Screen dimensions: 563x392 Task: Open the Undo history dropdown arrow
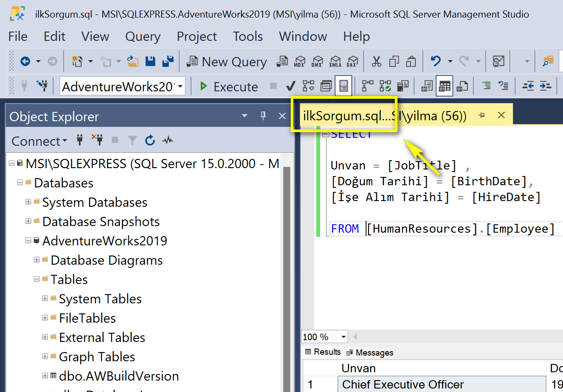(x=450, y=61)
